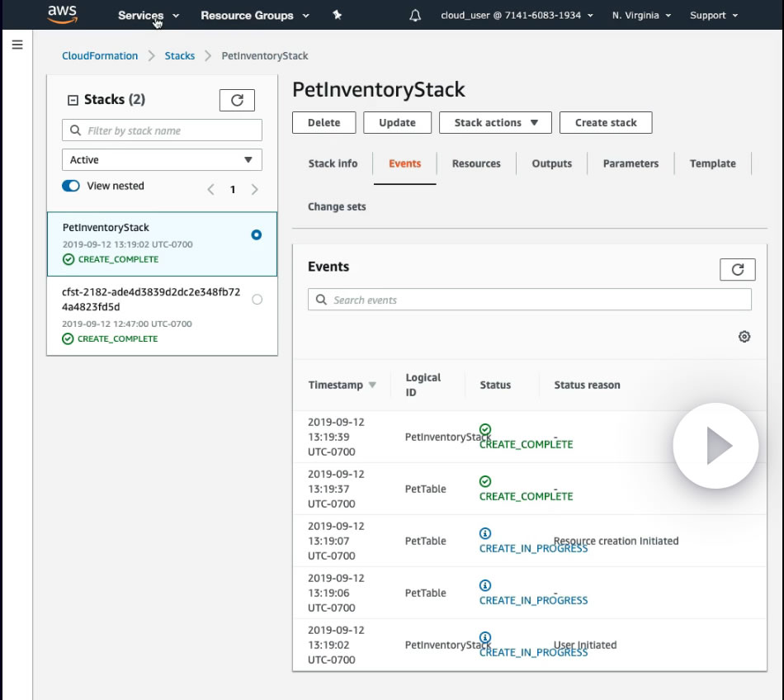
Task: Open Events table settings gear
Action: click(744, 337)
